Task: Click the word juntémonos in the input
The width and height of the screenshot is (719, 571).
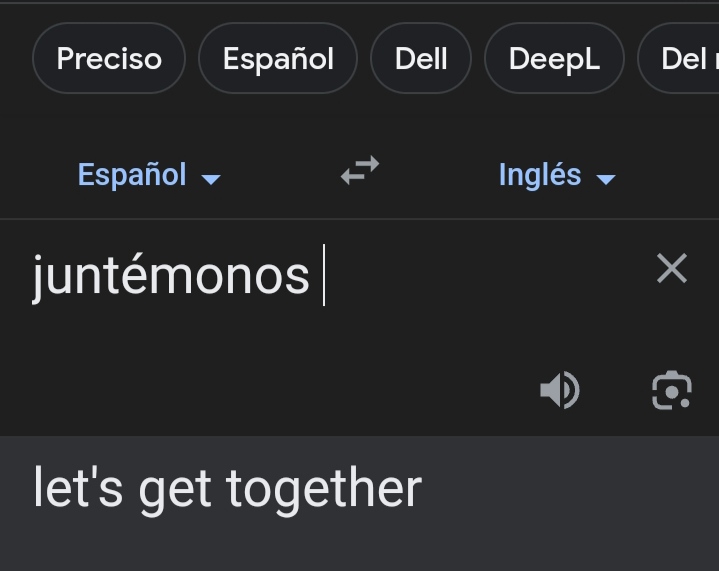Action: 171,276
